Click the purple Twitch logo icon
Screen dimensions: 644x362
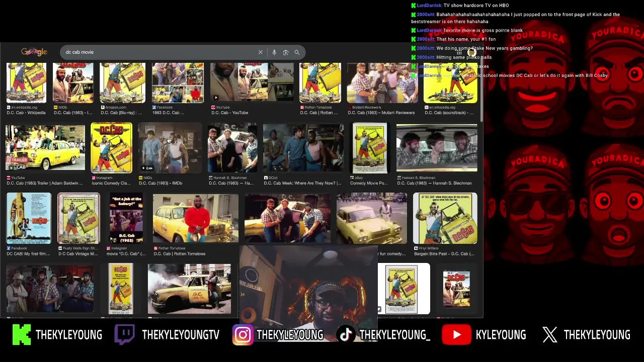[x=125, y=335]
